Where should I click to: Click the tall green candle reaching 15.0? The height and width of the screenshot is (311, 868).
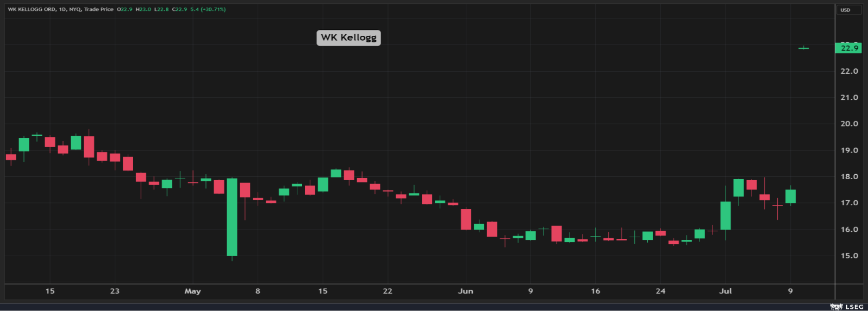click(x=232, y=217)
